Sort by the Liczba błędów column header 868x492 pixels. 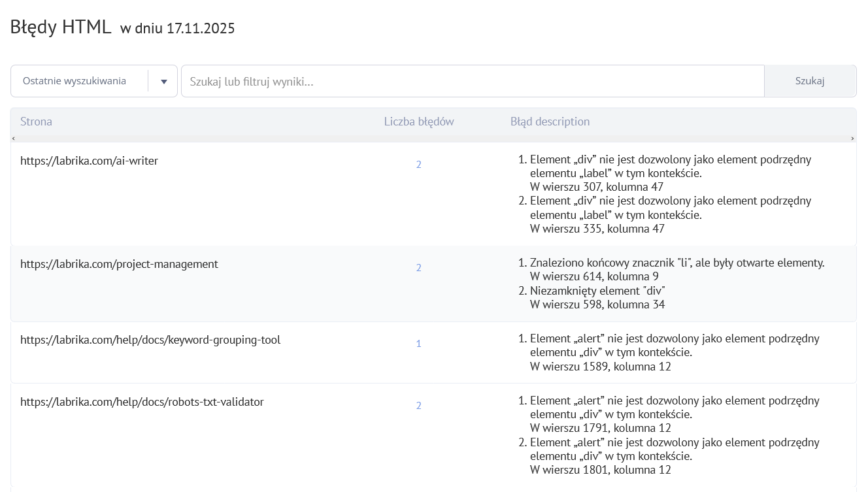pyautogui.click(x=418, y=122)
